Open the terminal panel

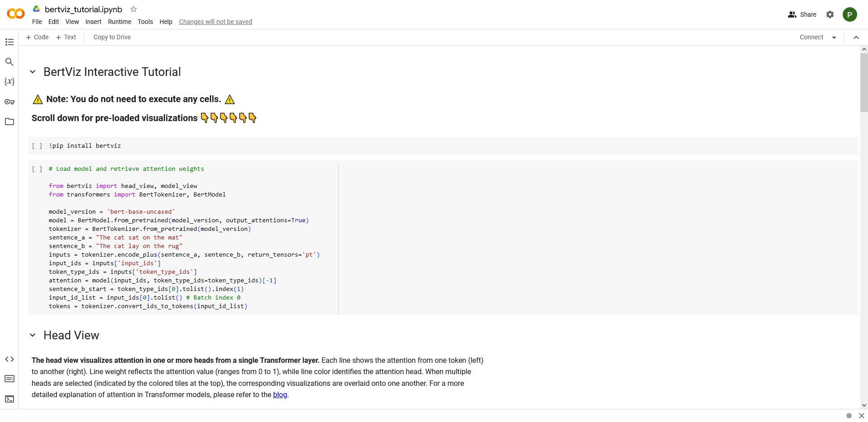pos(9,399)
